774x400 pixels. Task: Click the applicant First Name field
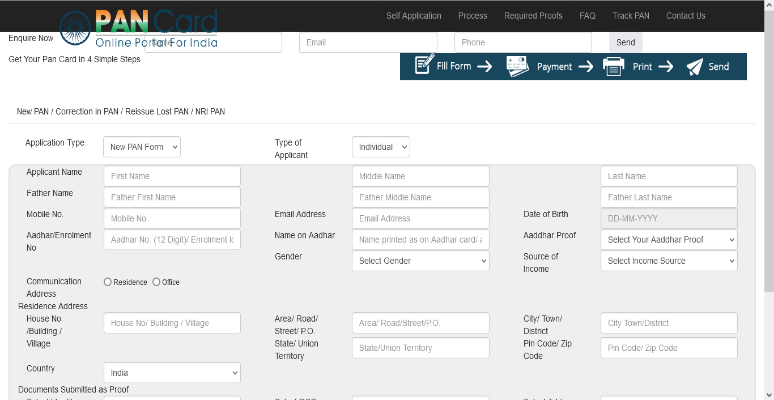point(172,176)
